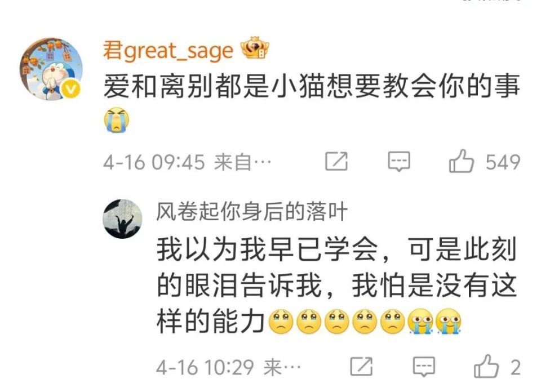Select the reply text 我以为我早已学会
This screenshot has height=392, width=541.
point(267,248)
